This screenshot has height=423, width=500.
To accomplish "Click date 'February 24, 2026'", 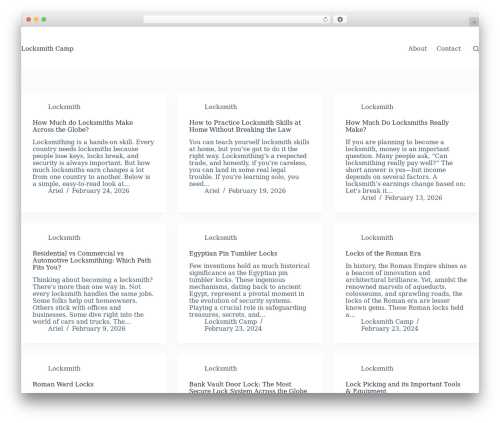I will tap(101, 191).
